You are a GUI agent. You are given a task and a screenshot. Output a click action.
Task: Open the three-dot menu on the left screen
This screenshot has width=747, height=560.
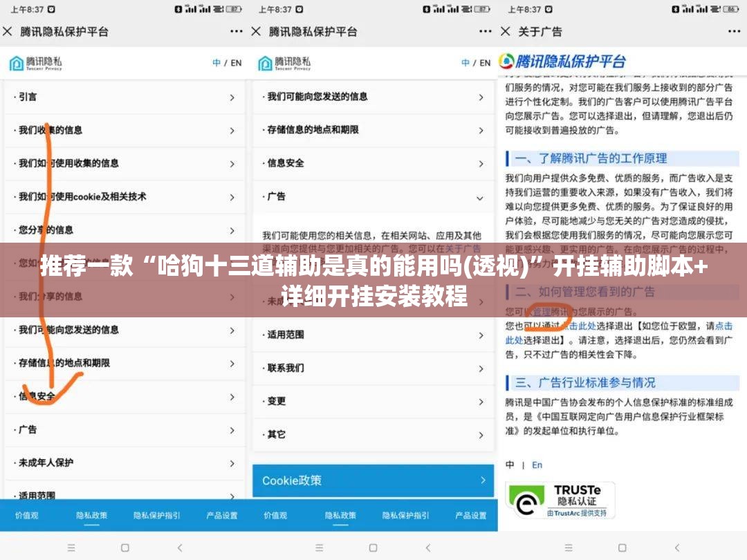237,31
